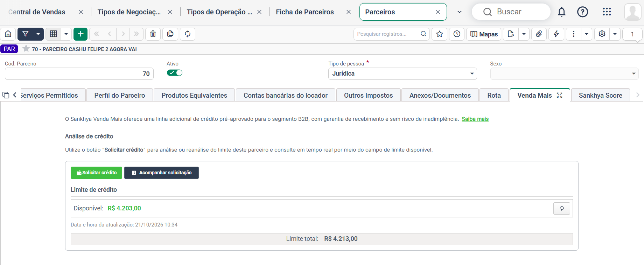
Task: Switch to Tipos de Operação tab
Action: click(219, 12)
